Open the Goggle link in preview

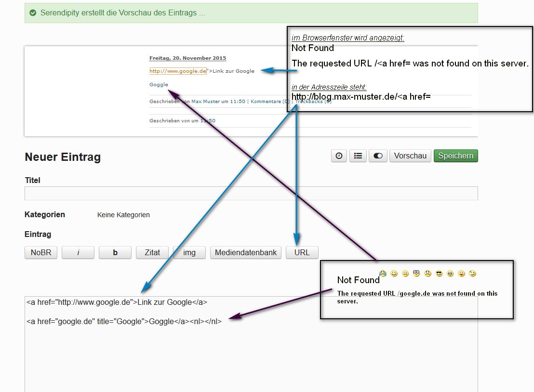point(159,84)
